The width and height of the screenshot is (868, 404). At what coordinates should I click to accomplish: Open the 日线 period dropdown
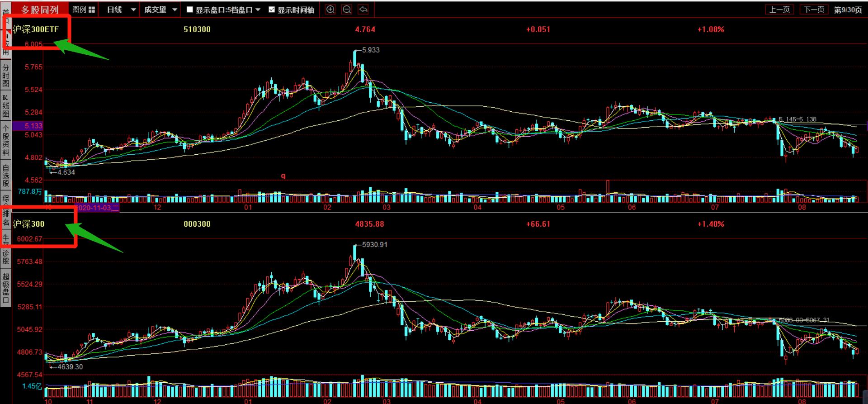(x=121, y=10)
